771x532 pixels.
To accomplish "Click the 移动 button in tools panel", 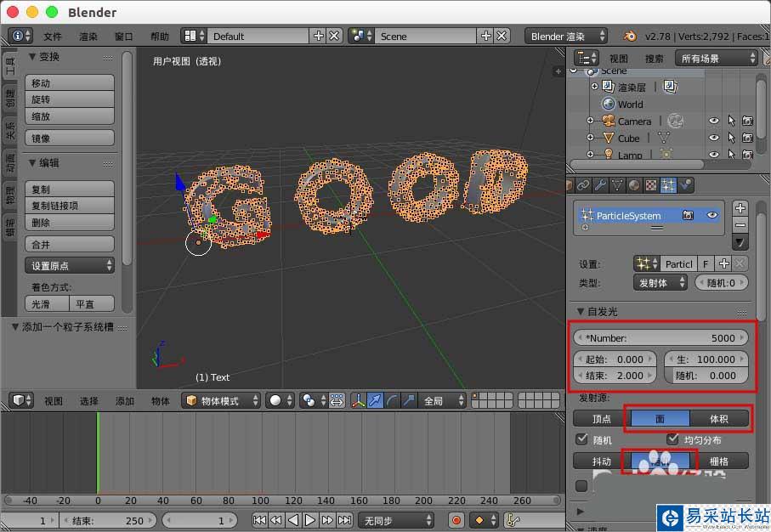I will pos(70,83).
